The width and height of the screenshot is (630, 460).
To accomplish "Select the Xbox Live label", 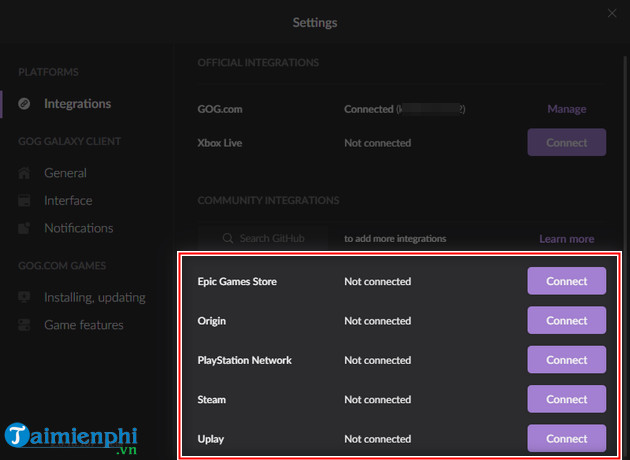I will [219, 143].
